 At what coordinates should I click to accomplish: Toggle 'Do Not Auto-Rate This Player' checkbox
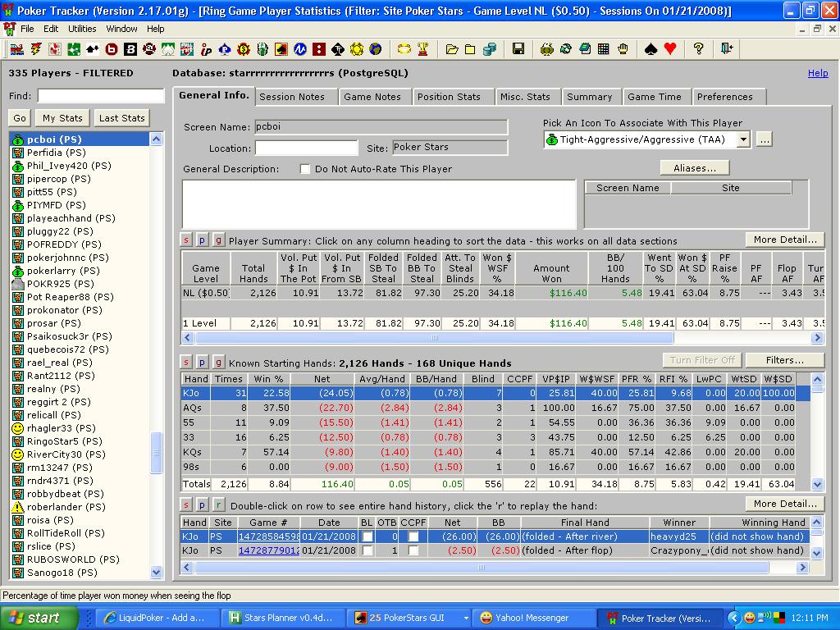click(305, 169)
